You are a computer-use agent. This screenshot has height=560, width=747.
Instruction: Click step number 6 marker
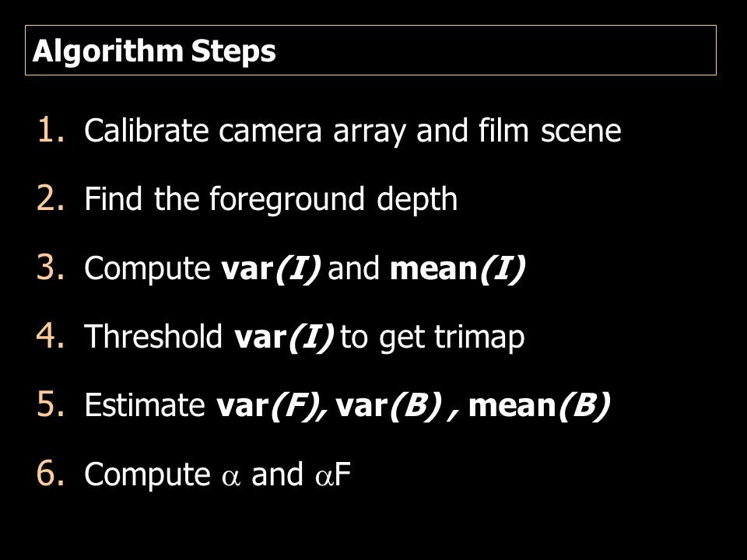click(x=50, y=474)
